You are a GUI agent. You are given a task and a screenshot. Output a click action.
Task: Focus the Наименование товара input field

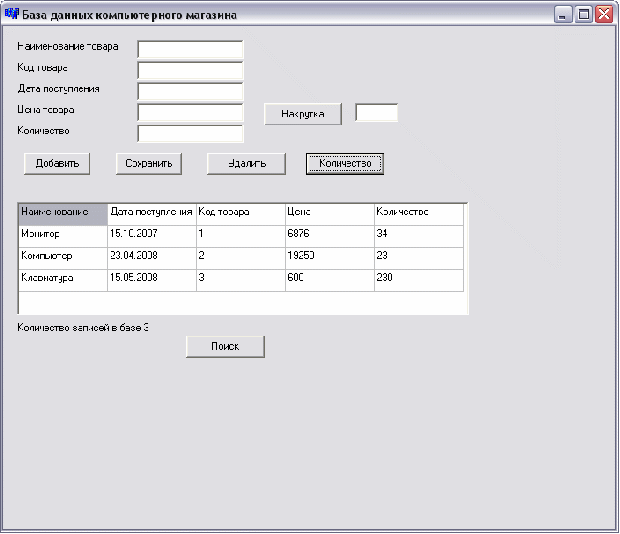click(190, 49)
